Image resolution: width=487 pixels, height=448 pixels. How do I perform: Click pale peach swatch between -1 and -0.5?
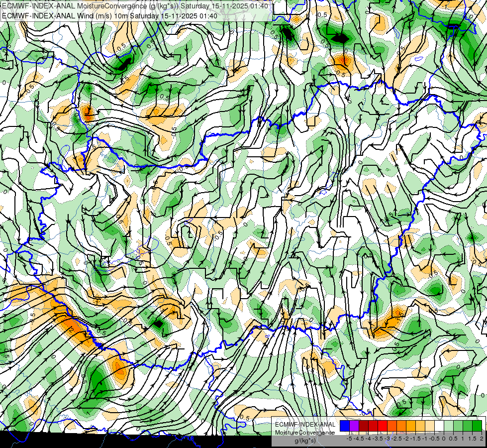tap(430, 426)
